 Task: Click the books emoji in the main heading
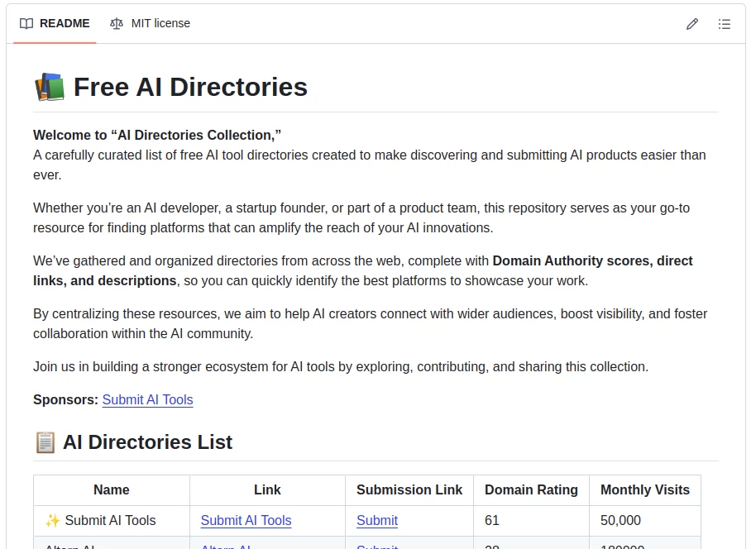tap(49, 86)
